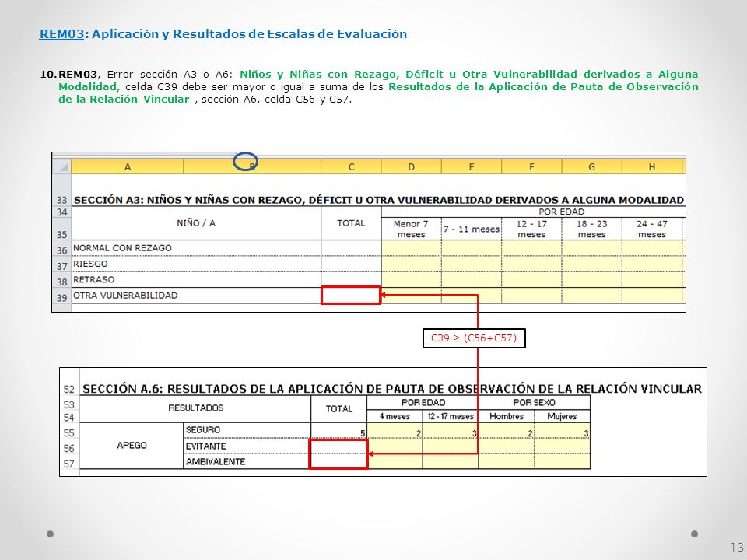Click Menor 7 meses cell for NORMAL CON REZAGO
This screenshot has width=747, height=560.
(x=411, y=247)
